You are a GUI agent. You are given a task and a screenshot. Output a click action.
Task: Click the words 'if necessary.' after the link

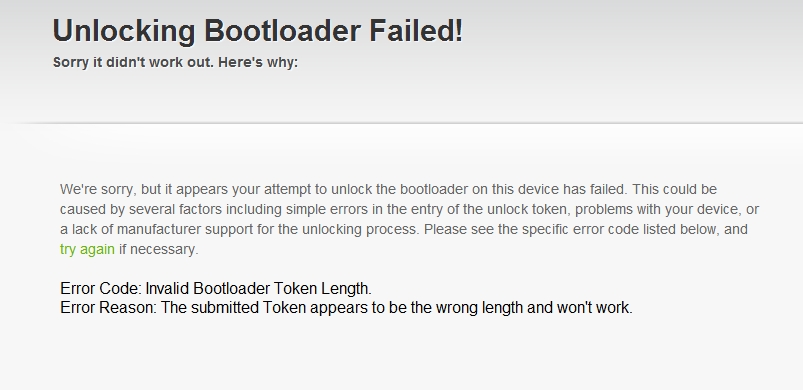159,250
